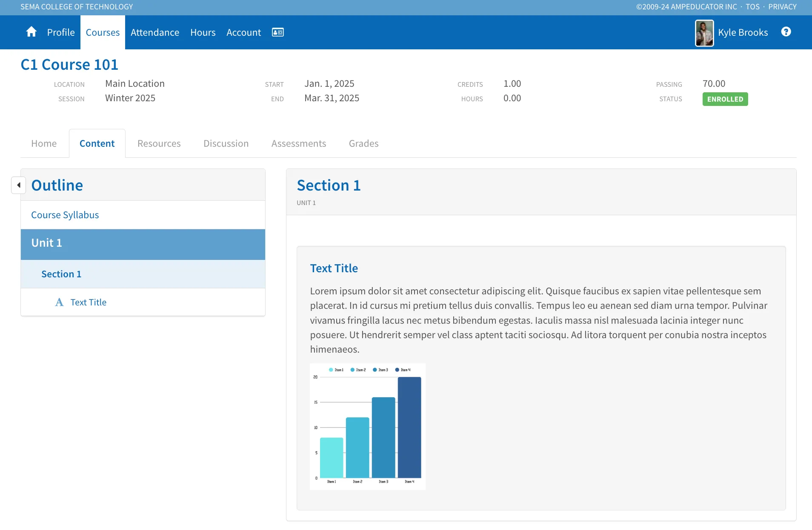Click the Mar. 31, 2025 end date

coord(332,98)
